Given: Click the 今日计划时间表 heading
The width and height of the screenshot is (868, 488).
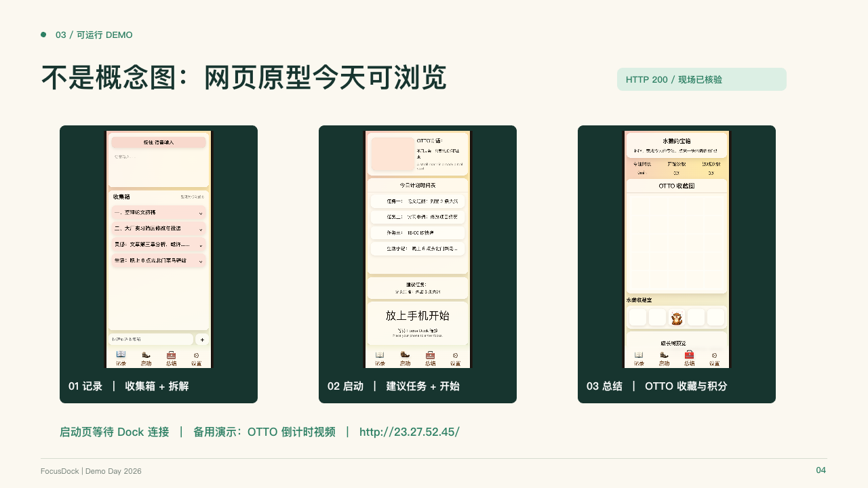Looking at the screenshot, I should (x=418, y=185).
